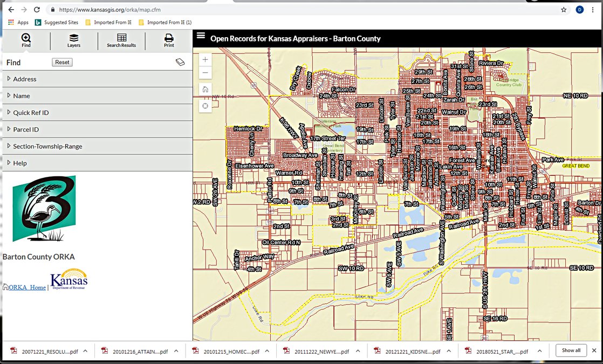The height and width of the screenshot is (364, 603).
Task: Activate the locate position button
Action: click(x=205, y=106)
